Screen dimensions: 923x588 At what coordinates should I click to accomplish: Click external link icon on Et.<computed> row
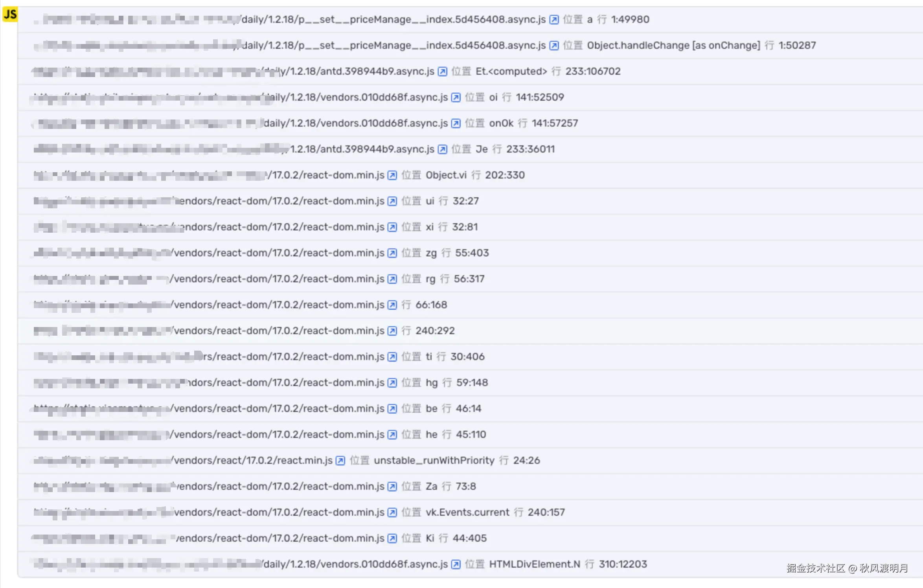tap(443, 72)
